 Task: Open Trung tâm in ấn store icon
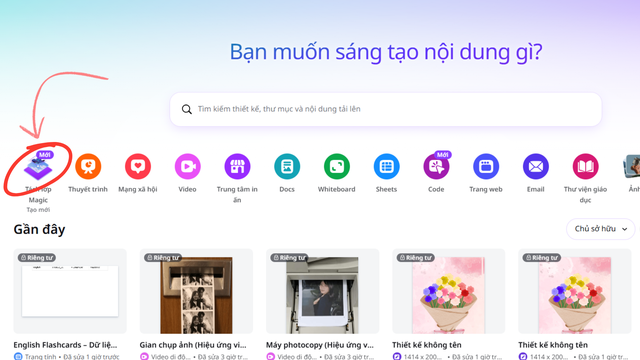click(x=237, y=167)
